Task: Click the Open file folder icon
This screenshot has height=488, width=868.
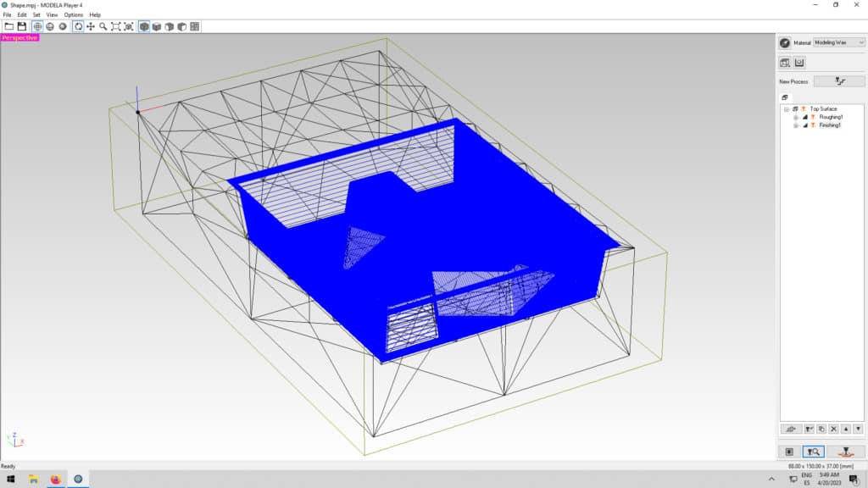Action: (x=8, y=26)
